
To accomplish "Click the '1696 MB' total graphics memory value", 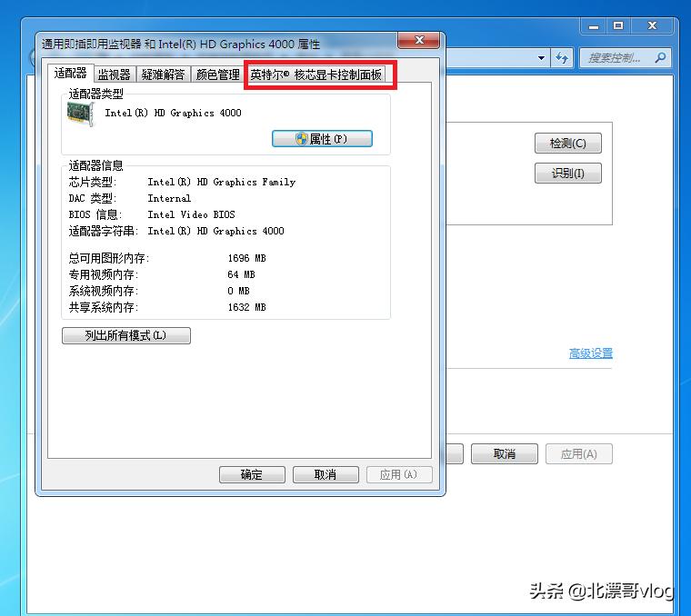I will [246, 258].
